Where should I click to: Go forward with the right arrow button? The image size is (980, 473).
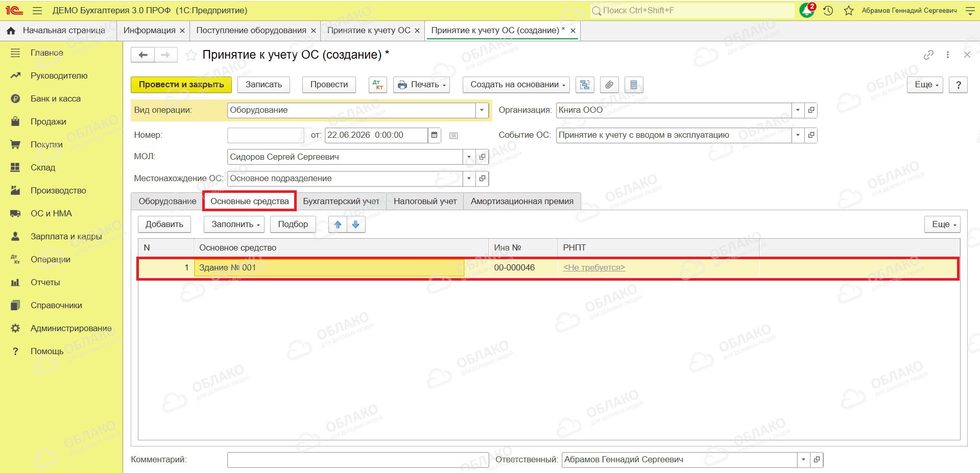166,55
